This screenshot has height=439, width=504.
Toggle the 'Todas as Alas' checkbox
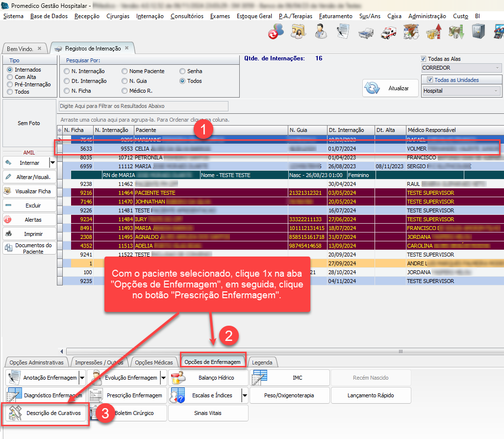[x=424, y=59]
